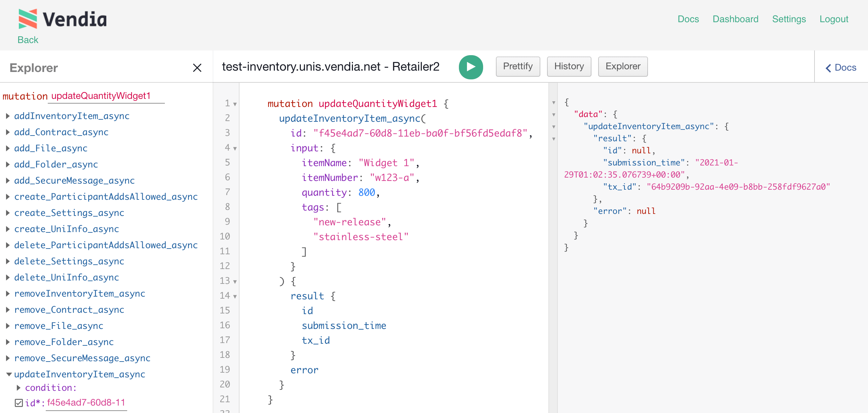Open Docs link in top navigation

688,19
